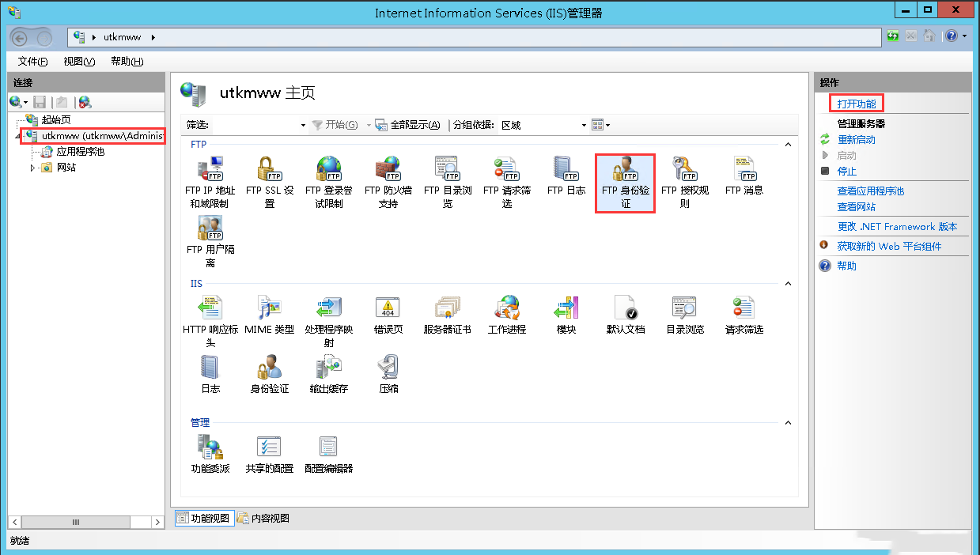The image size is (980, 555).
Task: Select 处理程序映射 icon
Action: tap(328, 321)
